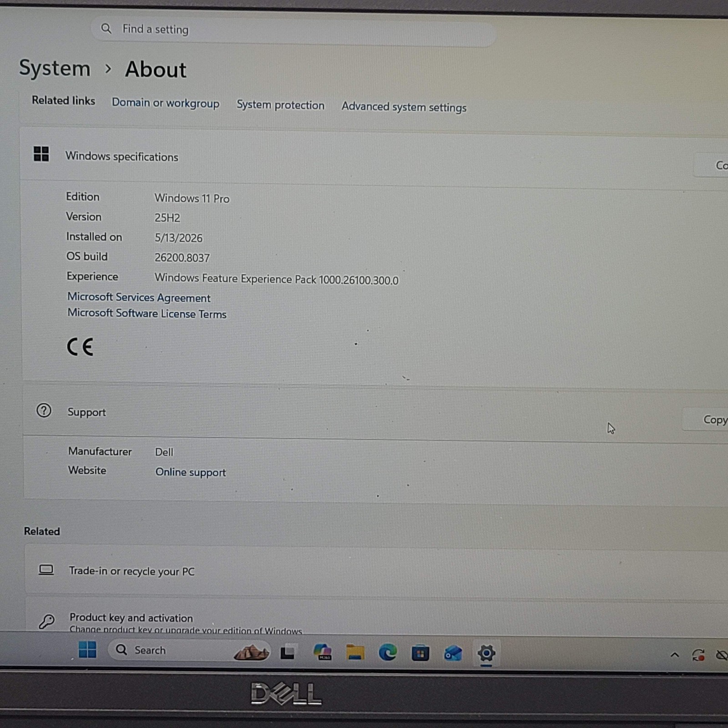Select the Windows 11 Pro edition value
This screenshot has width=728, height=728.
coord(192,198)
